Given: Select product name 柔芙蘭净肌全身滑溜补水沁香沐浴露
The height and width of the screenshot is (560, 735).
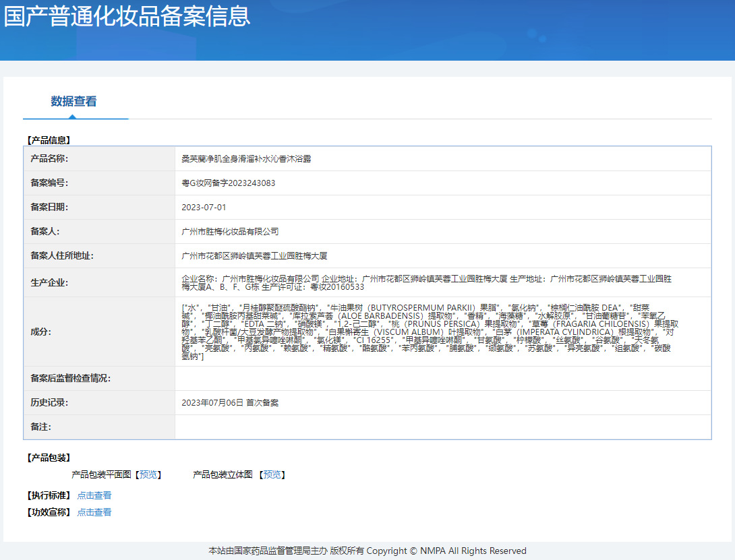Looking at the screenshot, I should (247, 159).
